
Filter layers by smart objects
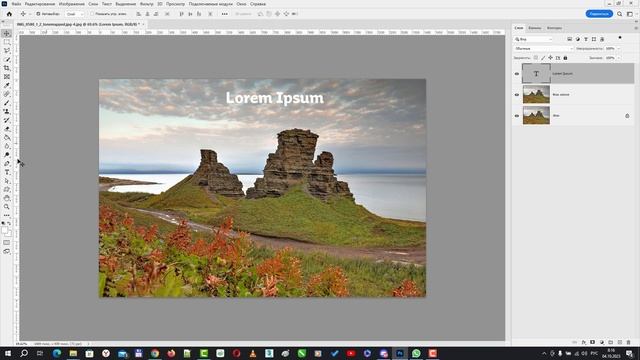[x=602, y=39]
